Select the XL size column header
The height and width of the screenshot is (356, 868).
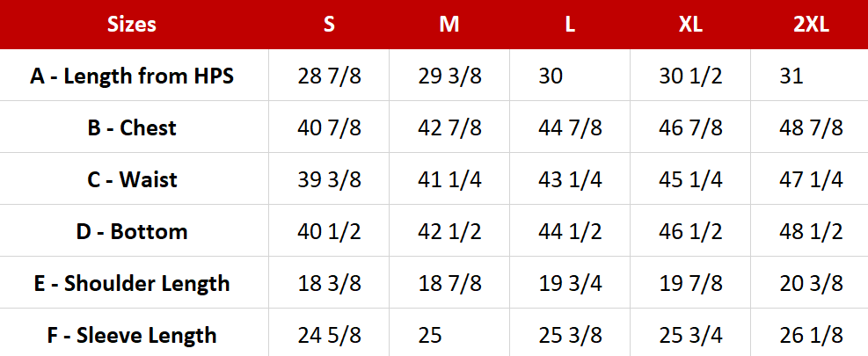690,24
